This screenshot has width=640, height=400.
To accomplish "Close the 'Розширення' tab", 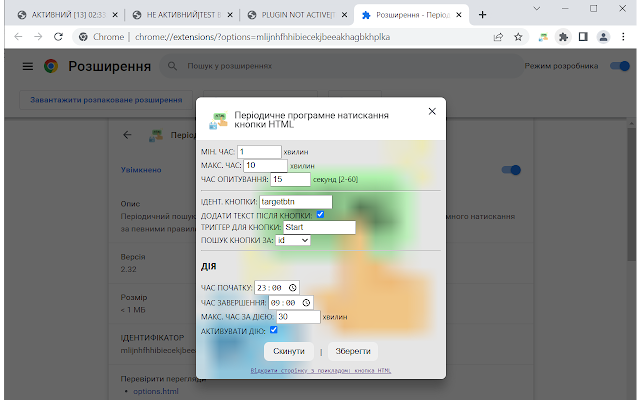I will [459, 15].
